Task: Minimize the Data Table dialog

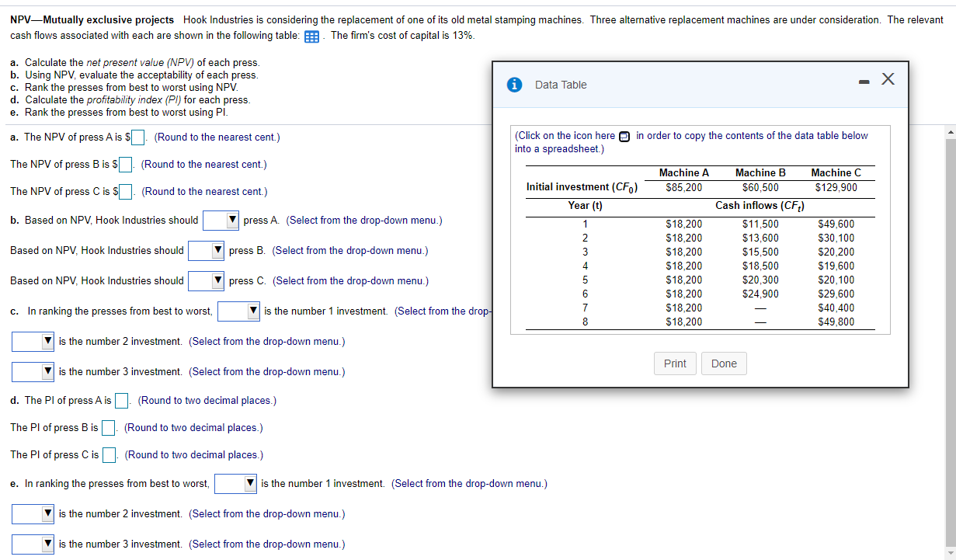Action: point(863,81)
